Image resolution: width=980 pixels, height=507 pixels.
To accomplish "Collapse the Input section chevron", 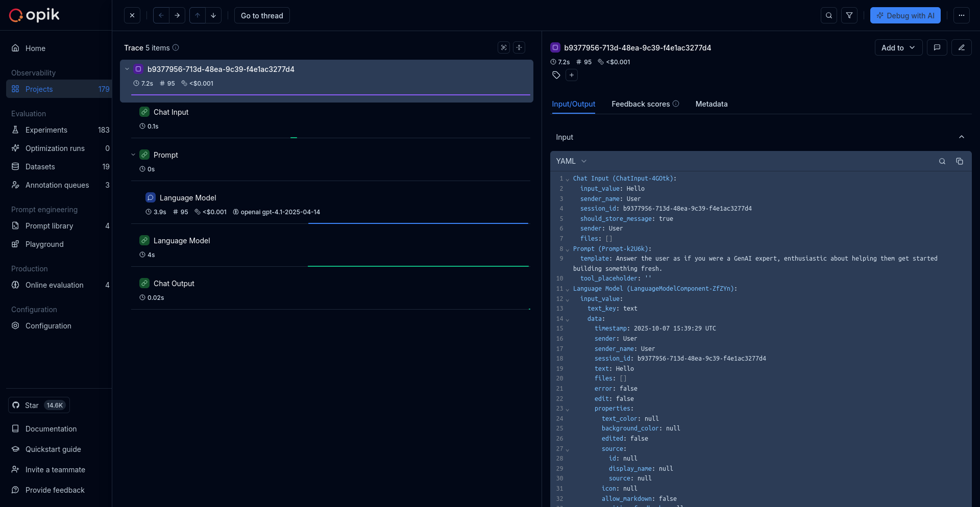I will (x=962, y=137).
